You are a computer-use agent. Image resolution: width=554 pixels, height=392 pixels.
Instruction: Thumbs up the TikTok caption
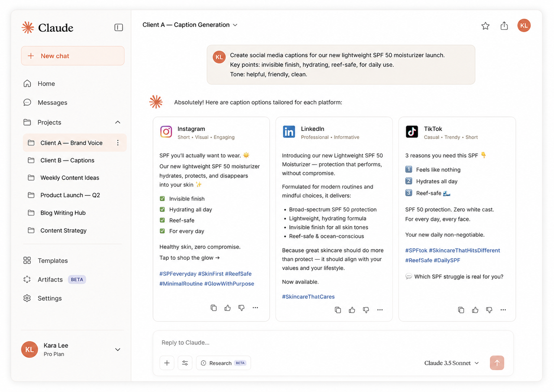(475, 310)
